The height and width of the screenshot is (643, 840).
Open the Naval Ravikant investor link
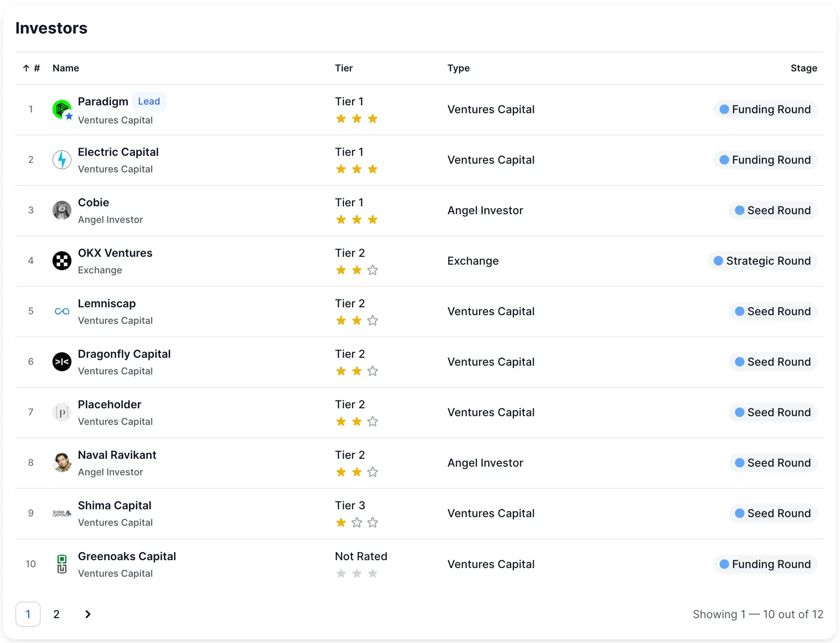click(x=117, y=455)
